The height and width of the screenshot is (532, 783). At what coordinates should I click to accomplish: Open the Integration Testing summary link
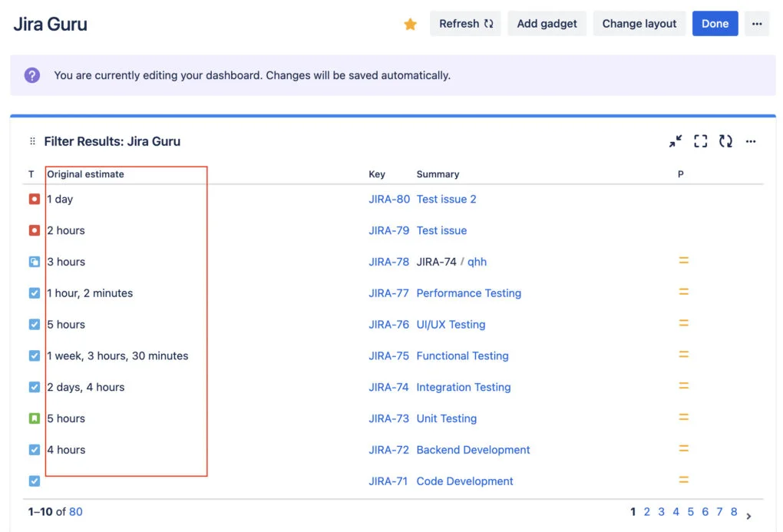pyautogui.click(x=464, y=387)
